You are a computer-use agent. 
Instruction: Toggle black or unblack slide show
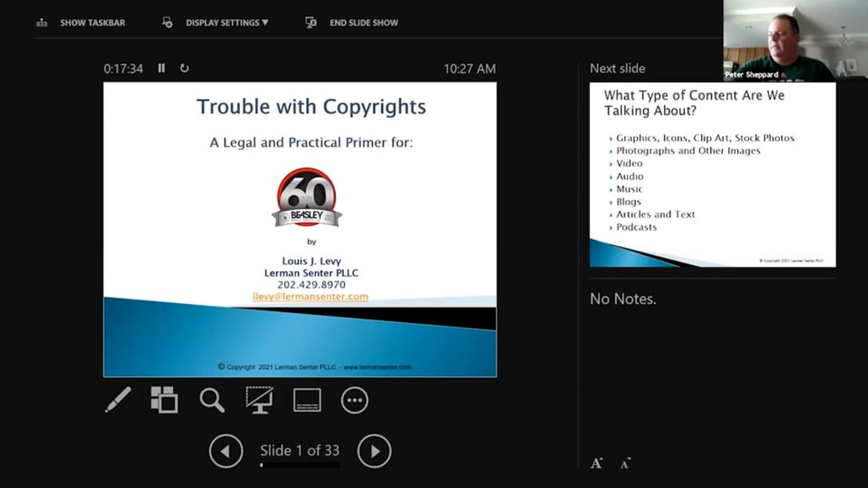(x=259, y=400)
